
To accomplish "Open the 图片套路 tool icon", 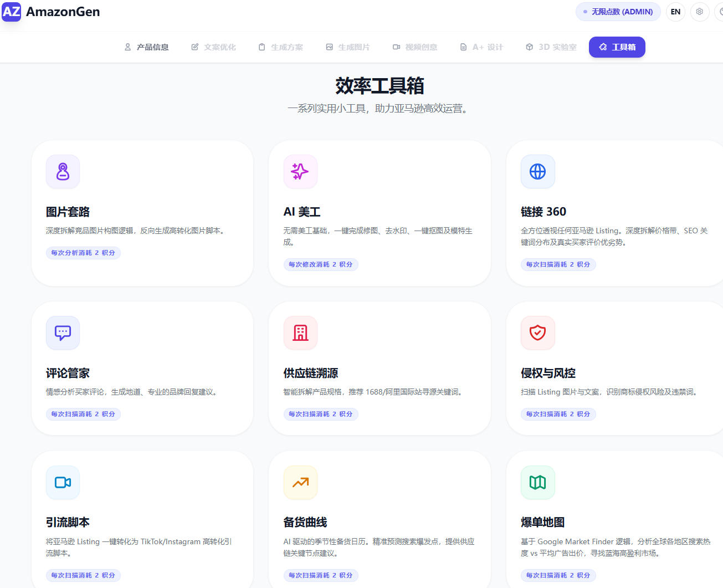I will [63, 172].
